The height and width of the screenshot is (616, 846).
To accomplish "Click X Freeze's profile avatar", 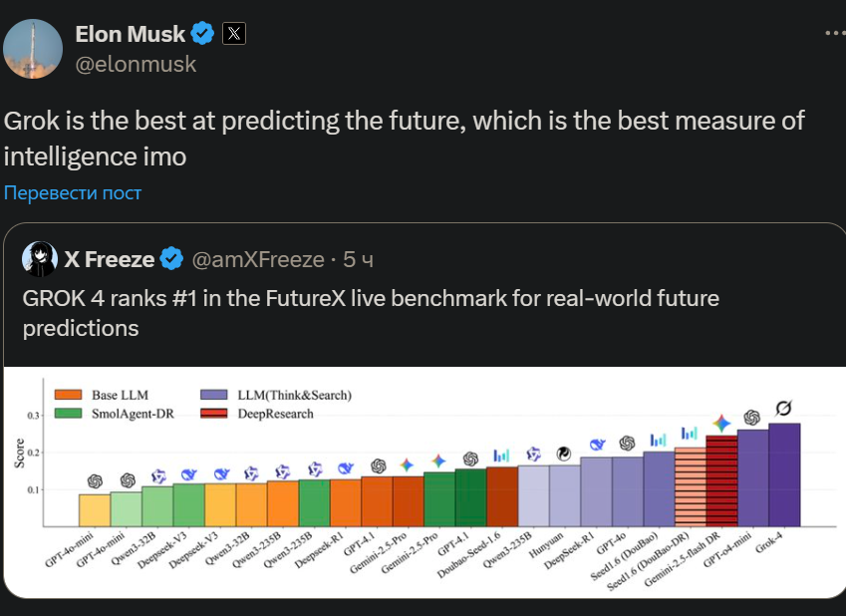I will tap(40, 259).
